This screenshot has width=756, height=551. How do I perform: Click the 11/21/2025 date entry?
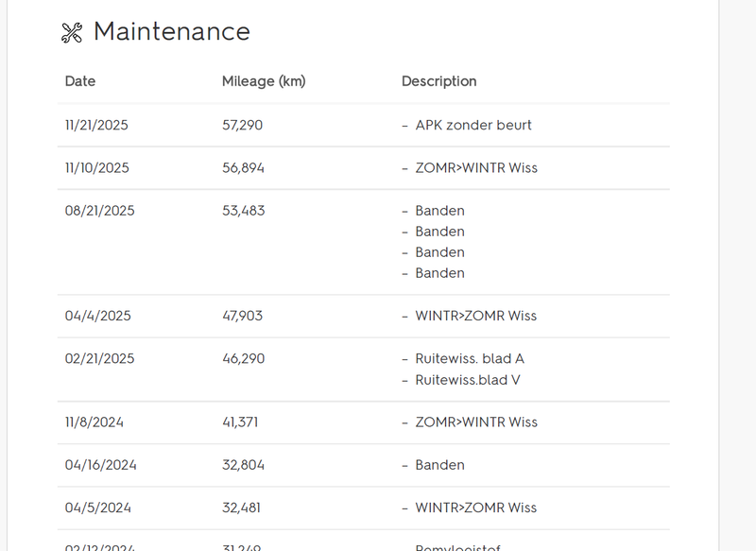point(96,125)
